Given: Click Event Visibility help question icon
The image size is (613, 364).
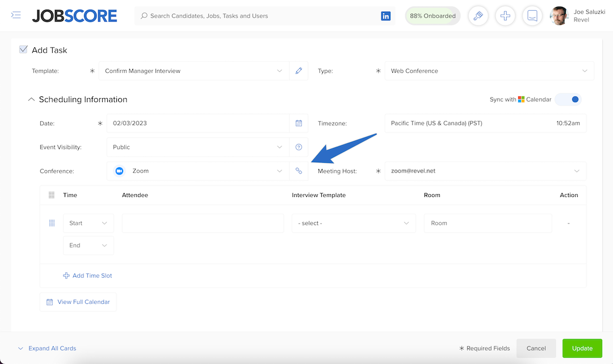Looking at the screenshot, I should point(299,147).
